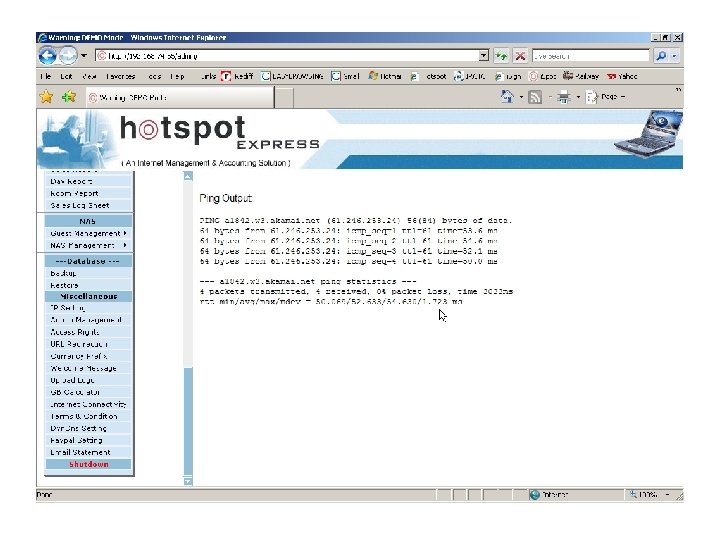720x540 pixels.
Task: Open Internet Connectivity in sidebar
Action: click(88, 404)
